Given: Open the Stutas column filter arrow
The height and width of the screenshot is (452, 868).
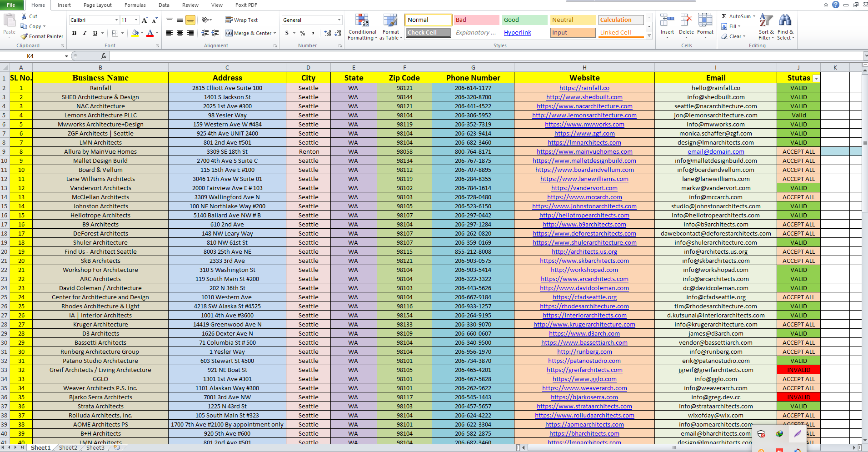Looking at the screenshot, I should 816,78.
